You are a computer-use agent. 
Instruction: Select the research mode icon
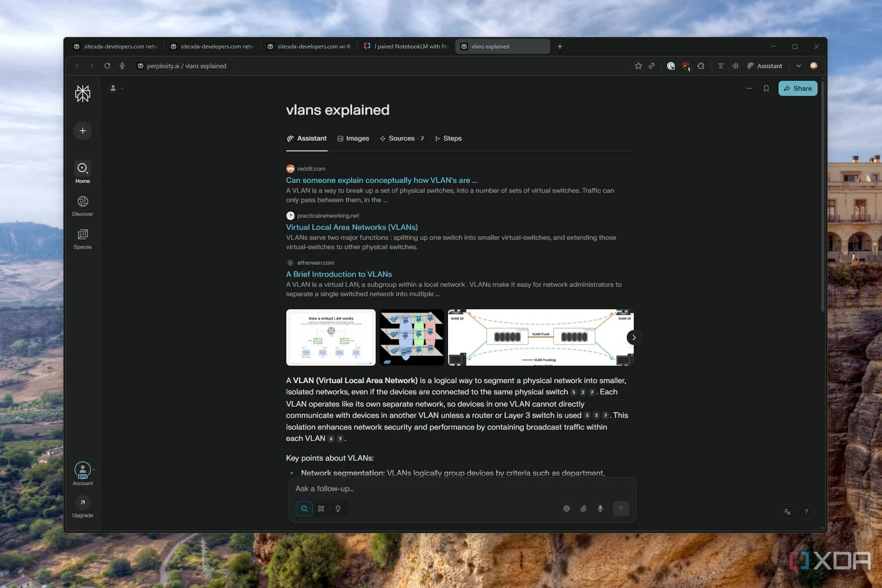321,509
